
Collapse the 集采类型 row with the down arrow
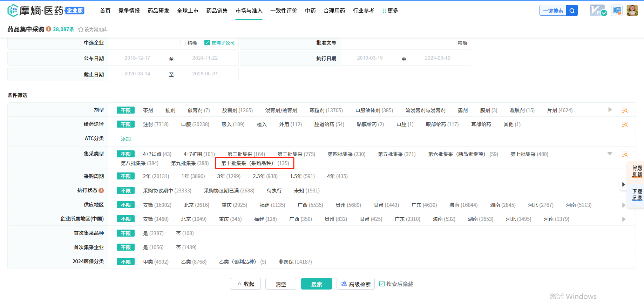[x=610, y=154]
